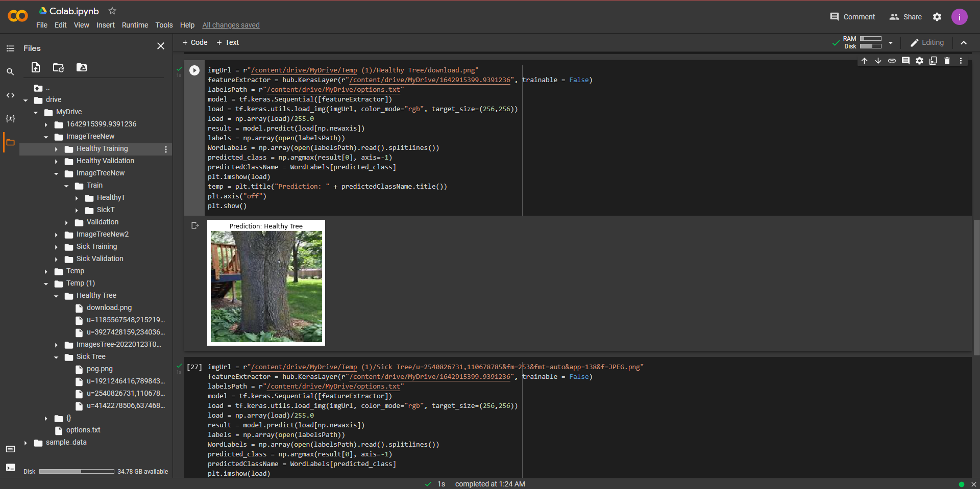Click the Share button

(905, 17)
